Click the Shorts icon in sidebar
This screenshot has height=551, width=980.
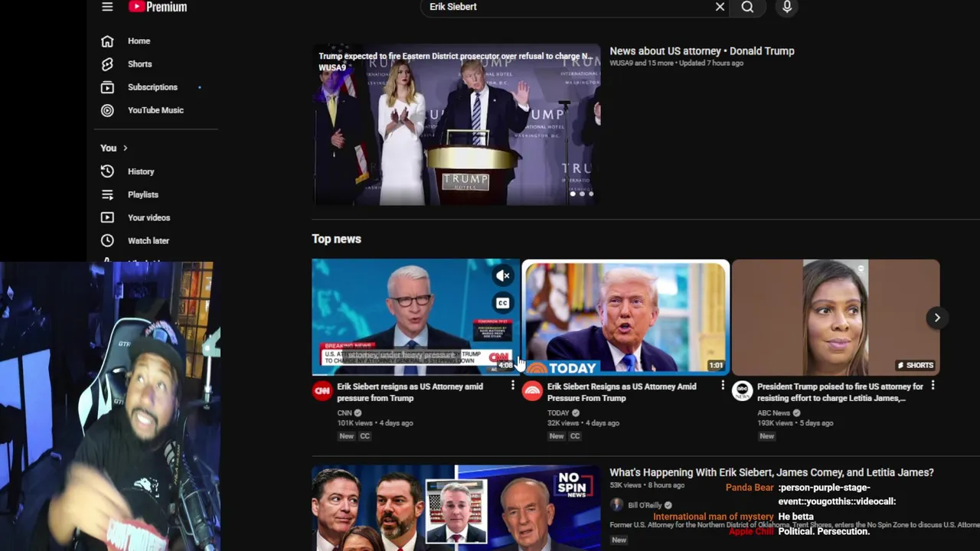[x=107, y=64]
